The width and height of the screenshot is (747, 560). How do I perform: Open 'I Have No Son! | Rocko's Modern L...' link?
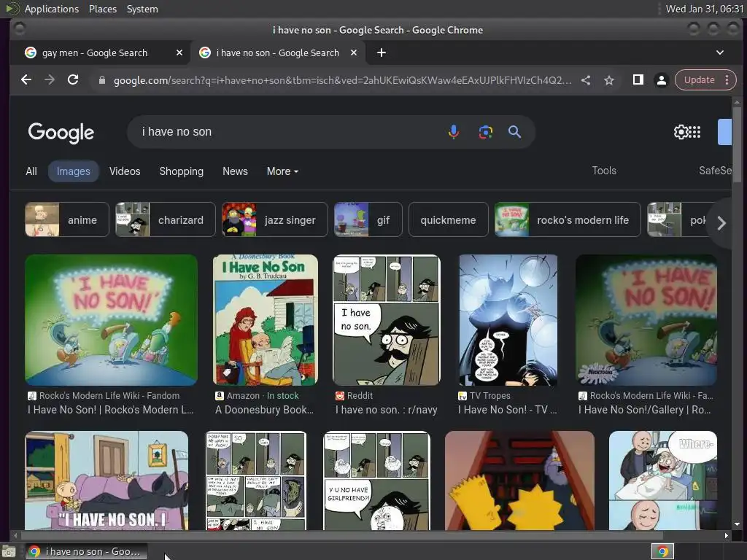(x=111, y=410)
